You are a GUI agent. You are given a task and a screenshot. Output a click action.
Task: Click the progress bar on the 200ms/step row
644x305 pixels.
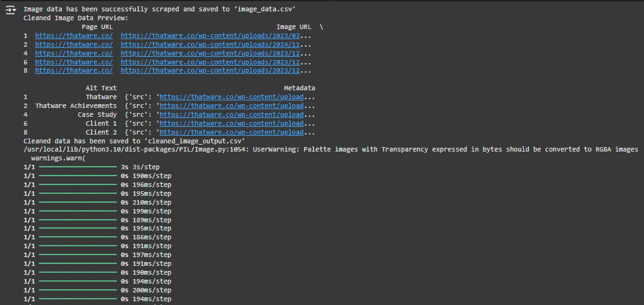(x=78, y=290)
